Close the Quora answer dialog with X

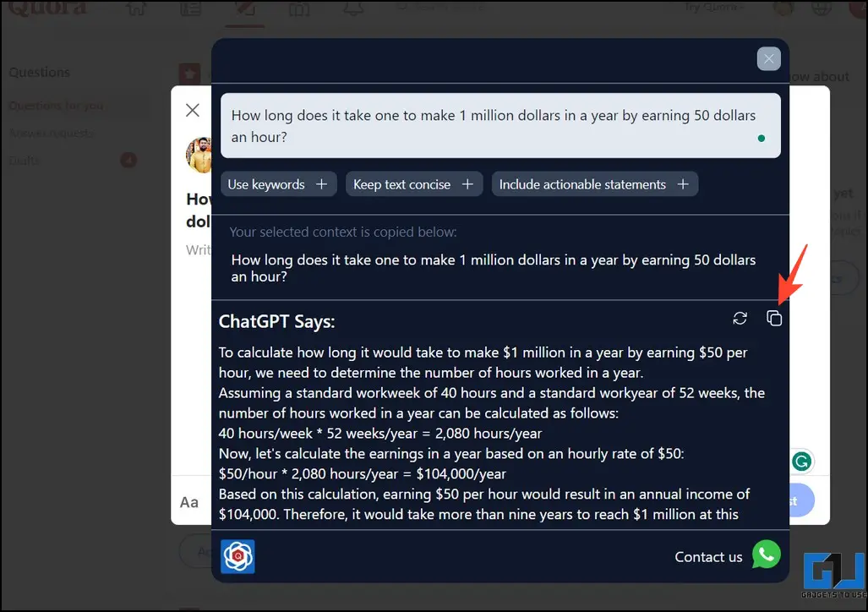pyautogui.click(x=193, y=110)
